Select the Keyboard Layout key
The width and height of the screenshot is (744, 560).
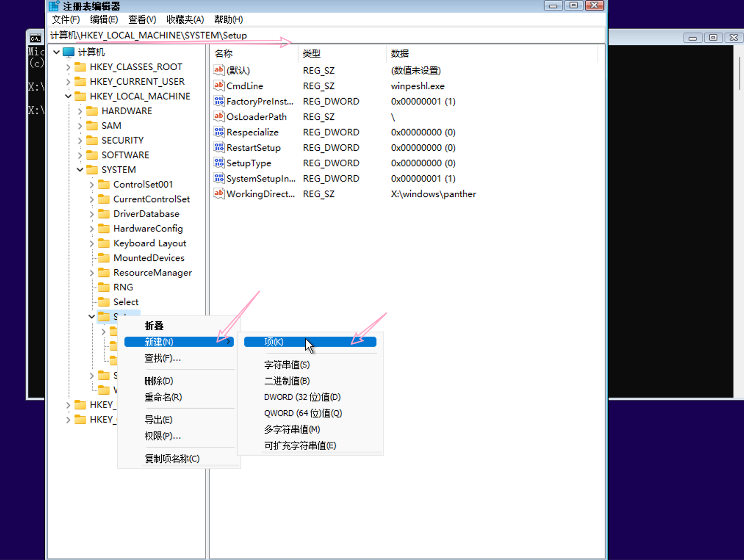point(149,243)
